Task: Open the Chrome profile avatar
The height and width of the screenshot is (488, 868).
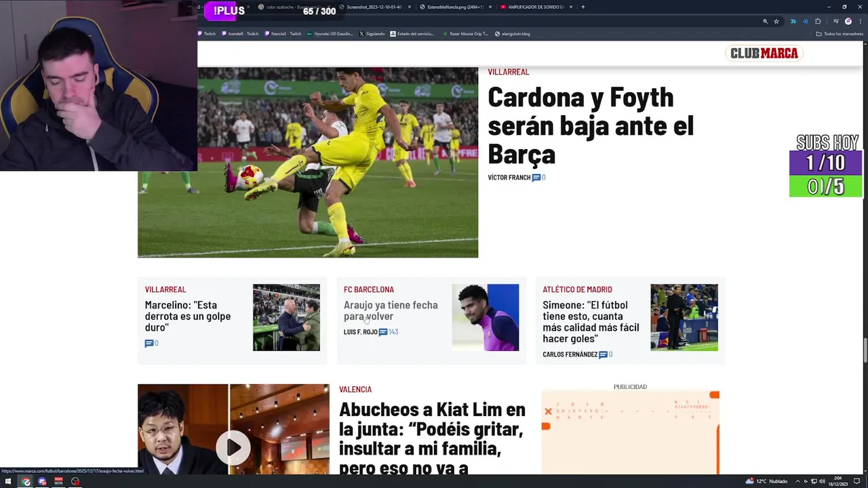Action: [848, 21]
